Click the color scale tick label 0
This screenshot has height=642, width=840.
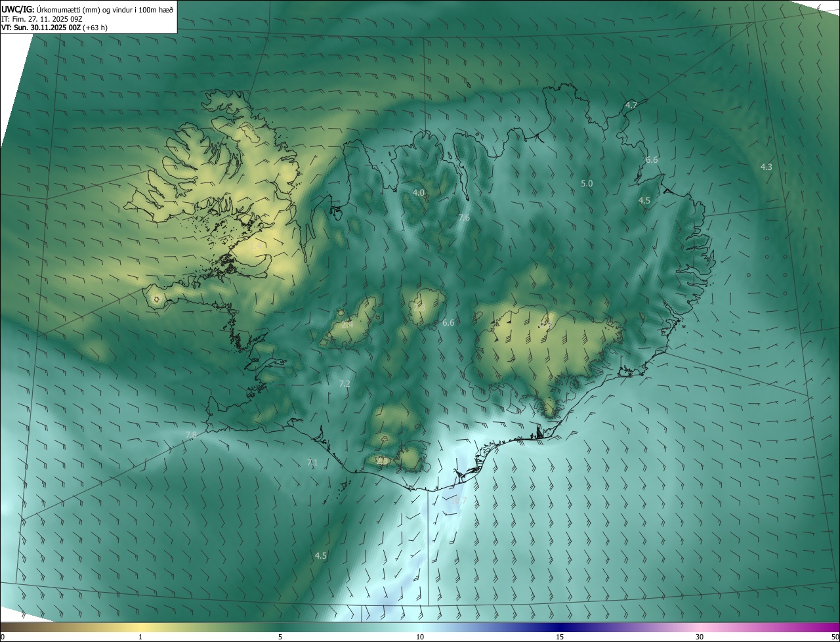tap(3, 637)
